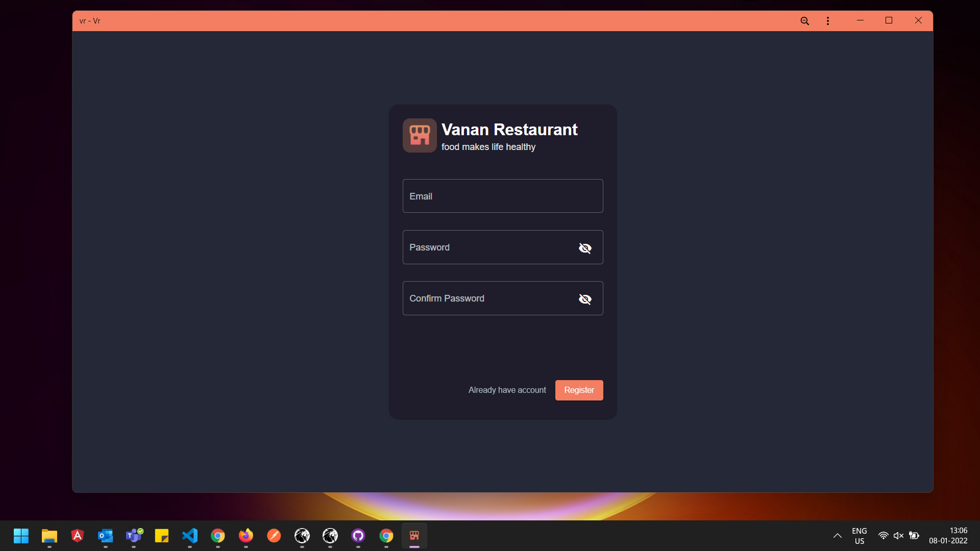Screen dimensions: 980x551
Task: Toggle mute using the taskbar volume icon
Action: tap(899, 536)
